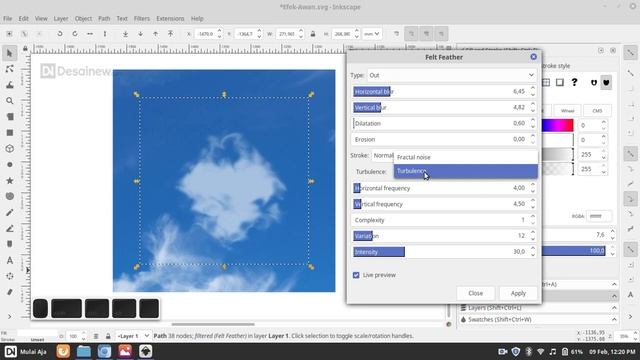Collapse the Layers (Shift+Ctrl+L) panel
This screenshot has height=360, width=640.
pyautogui.click(x=614, y=308)
